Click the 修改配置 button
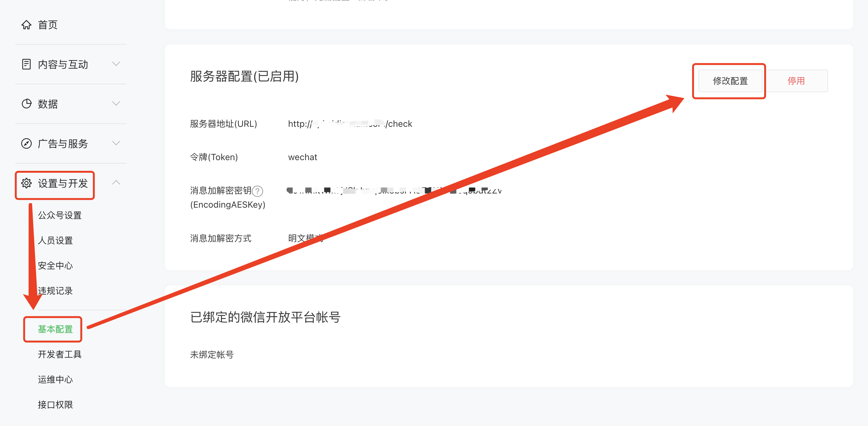Image resolution: width=868 pixels, height=426 pixels. coord(730,81)
